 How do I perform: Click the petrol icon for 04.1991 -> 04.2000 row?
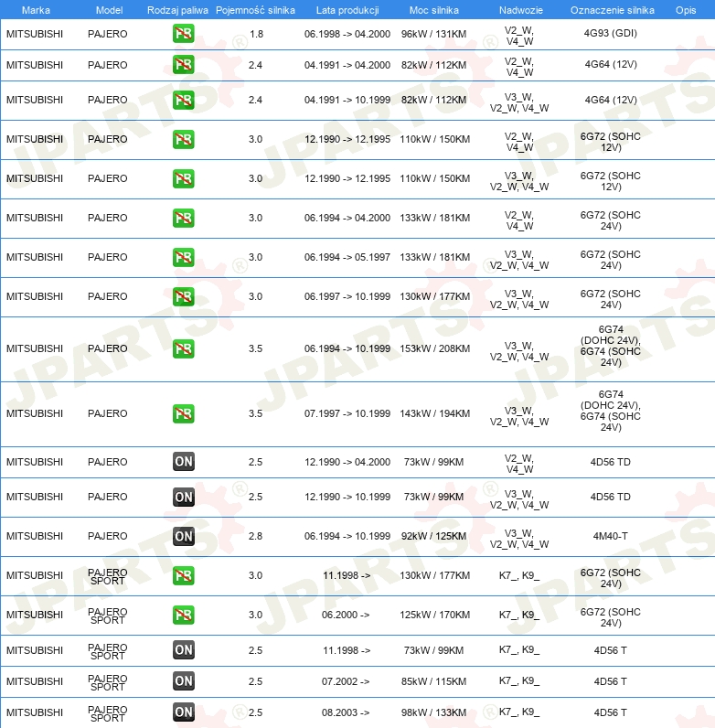point(184,65)
